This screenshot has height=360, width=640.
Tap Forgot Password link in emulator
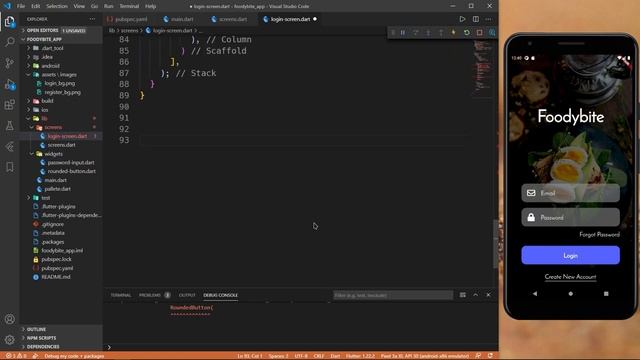coord(599,235)
